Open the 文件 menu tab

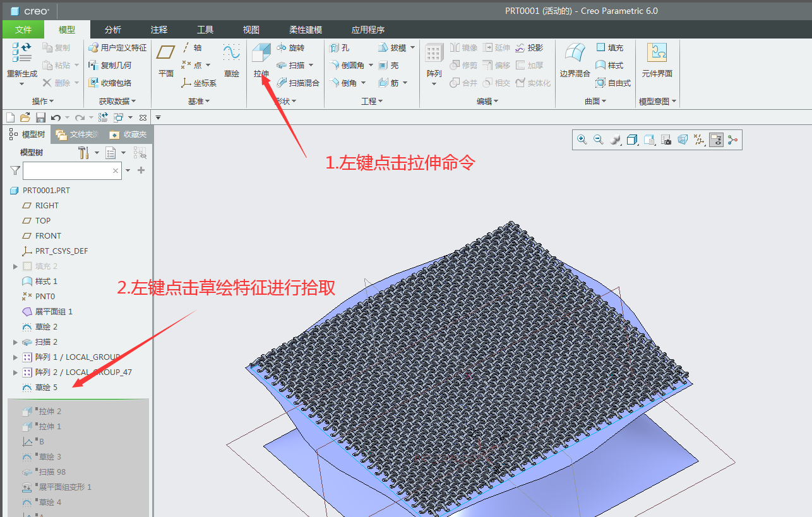tap(23, 30)
